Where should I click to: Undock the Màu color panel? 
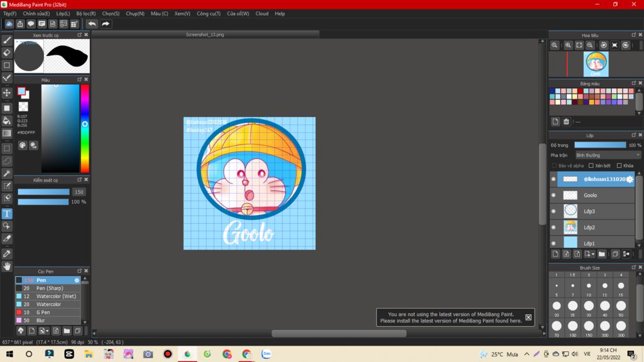(x=80, y=79)
